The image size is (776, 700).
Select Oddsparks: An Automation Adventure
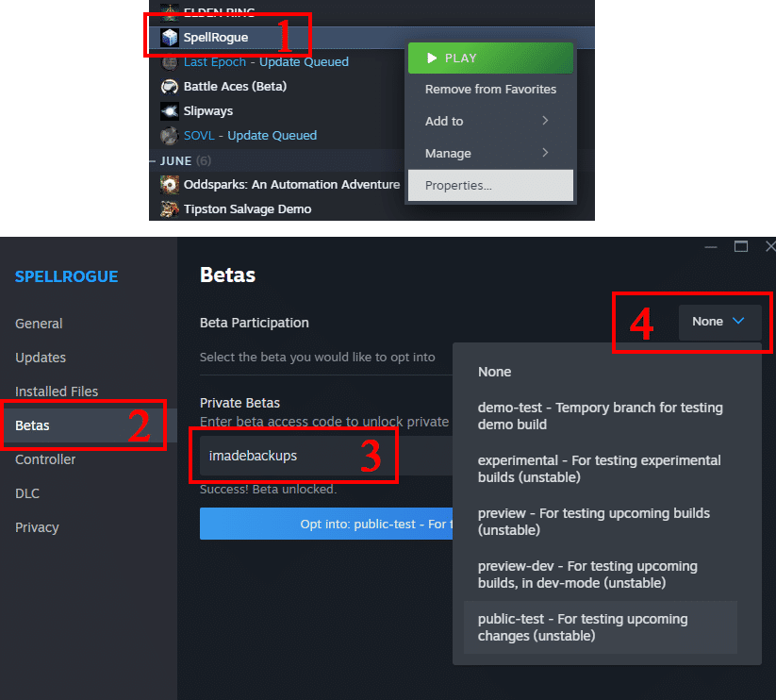(x=291, y=184)
